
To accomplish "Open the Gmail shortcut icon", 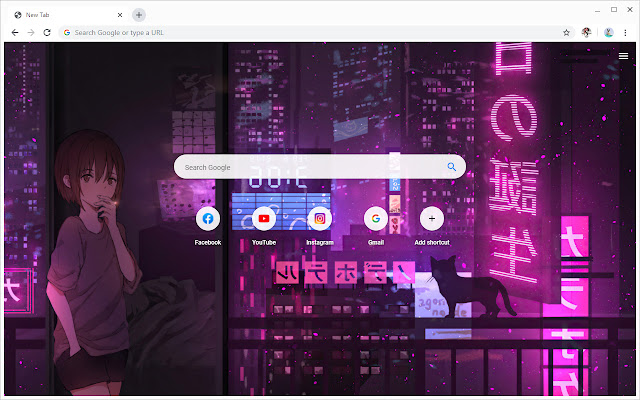I will tap(376, 218).
